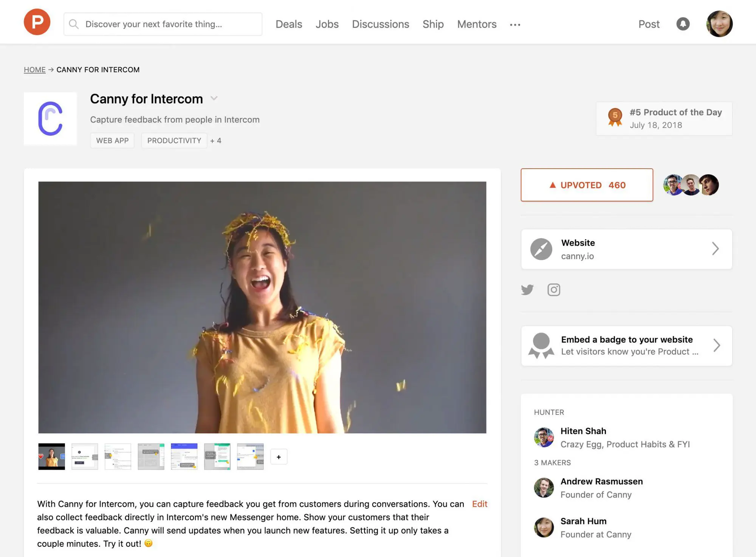The height and width of the screenshot is (557, 756).
Task: Open the Discussions page
Action: 380,24
